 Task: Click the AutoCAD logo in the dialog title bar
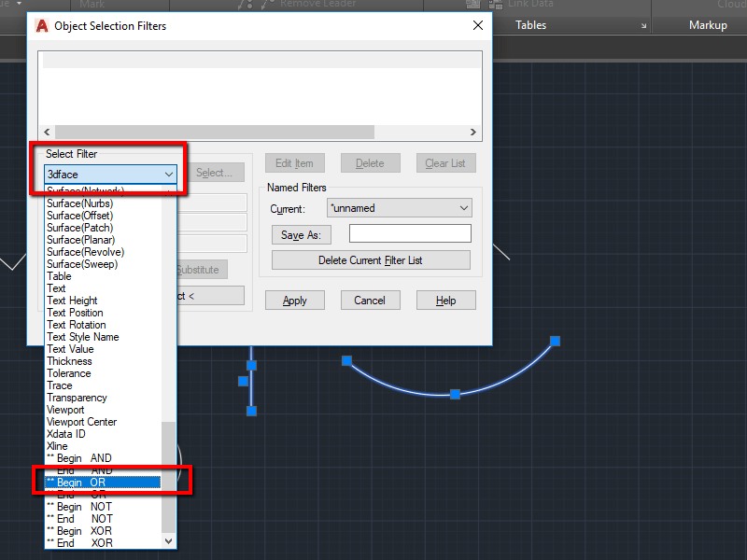[42, 26]
